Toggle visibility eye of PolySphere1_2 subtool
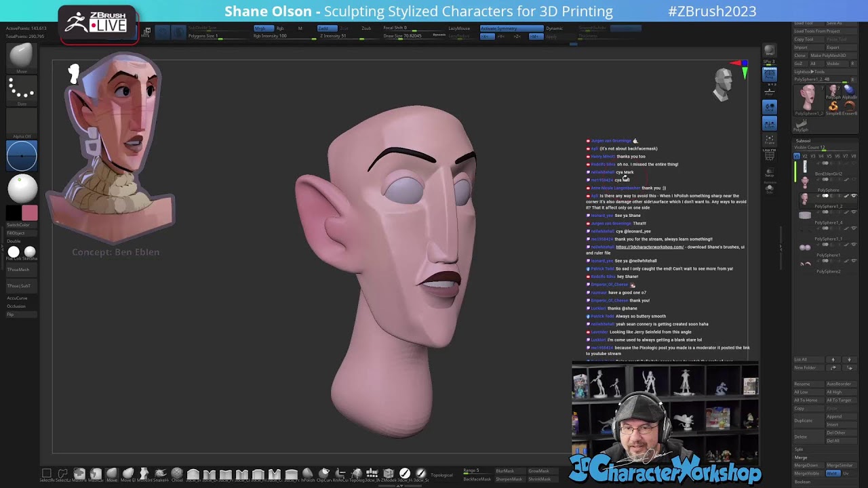This screenshot has height=488, width=868. point(853,197)
